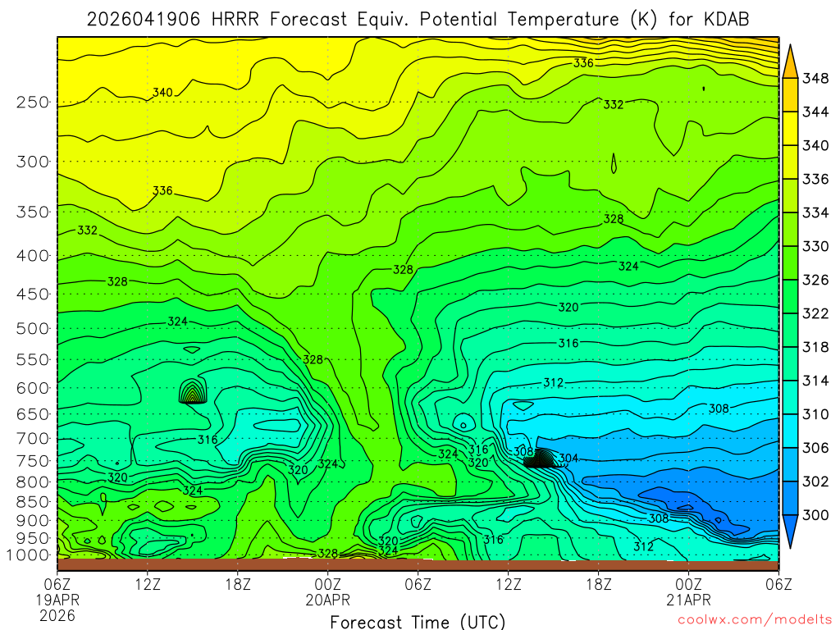Image resolution: width=840 pixels, height=630 pixels.
Task: Click the 21APR date label
Action: tap(689, 600)
